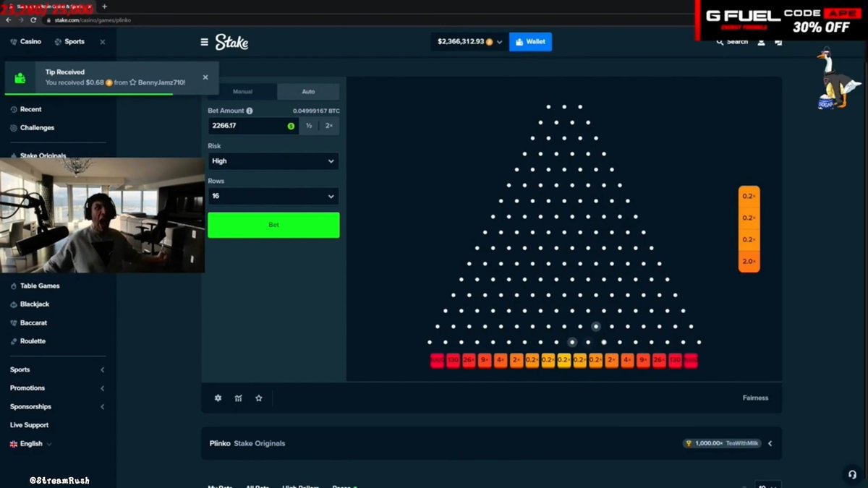Halve the bet with ½ button
This screenshot has width=868, height=488.
point(309,126)
